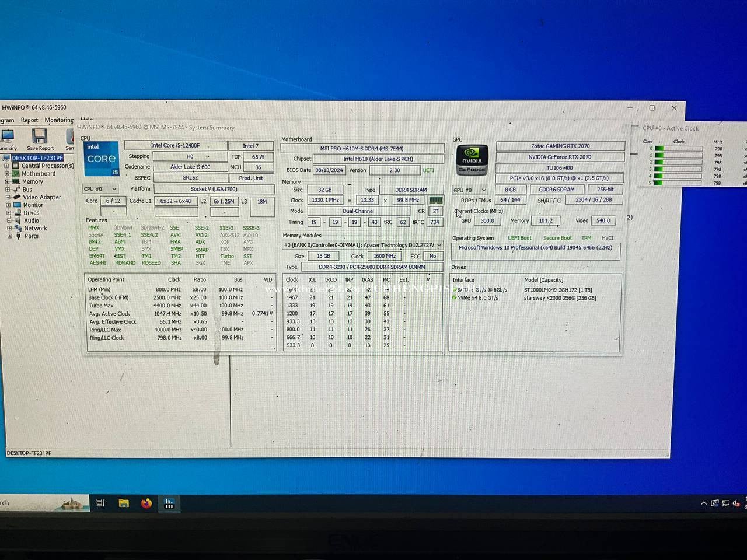Click the HWiNFO icon in the taskbar
Image resolution: width=747 pixels, height=560 pixels.
click(169, 503)
